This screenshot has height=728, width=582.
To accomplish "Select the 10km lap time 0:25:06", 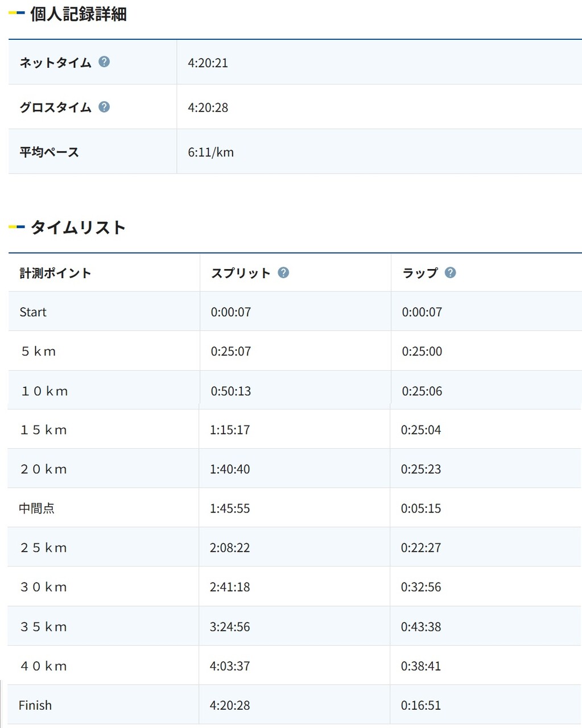I will (x=422, y=391).
